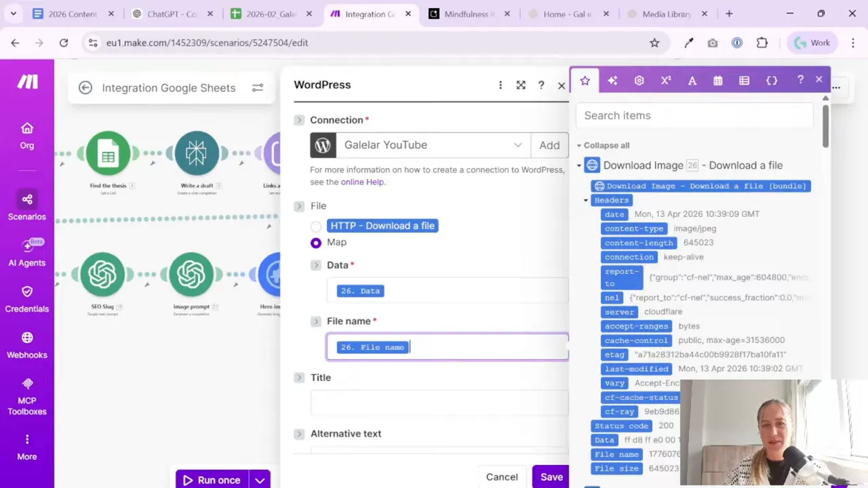Screen dimensions: 868x488
Task: Insert the File size pill
Action: 616,468
